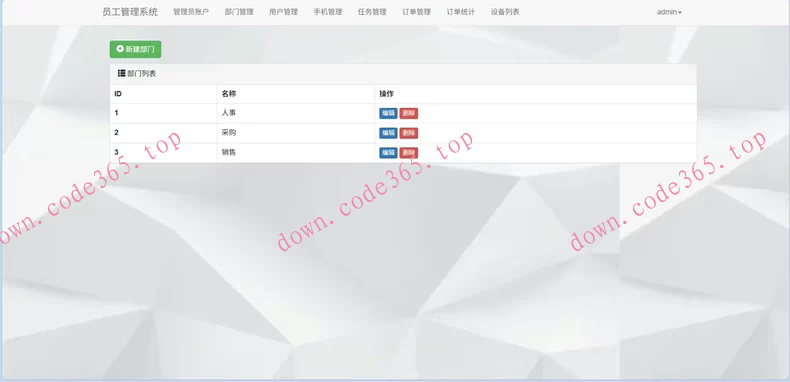Screen dimensions: 790x382
Task: Open the 用户管理 page
Action: [284, 12]
